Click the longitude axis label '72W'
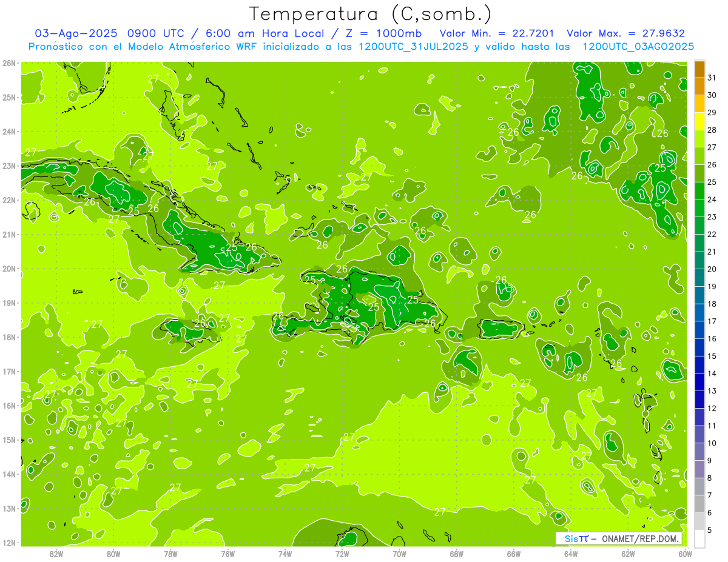Image resolution: width=728 pixels, height=562 pixels. (342, 554)
